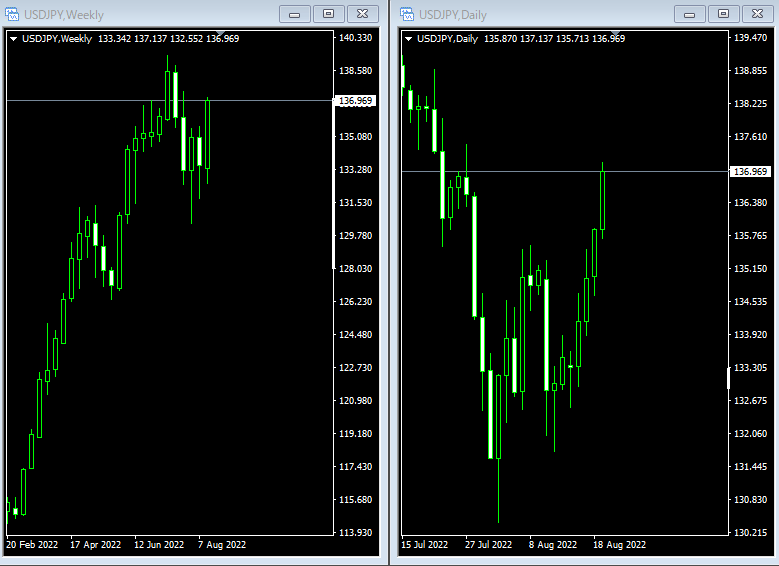This screenshot has width=779, height=566.
Task: Click the 15 Jul 2022 date label
Action: pyautogui.click(x=425, y=545)
